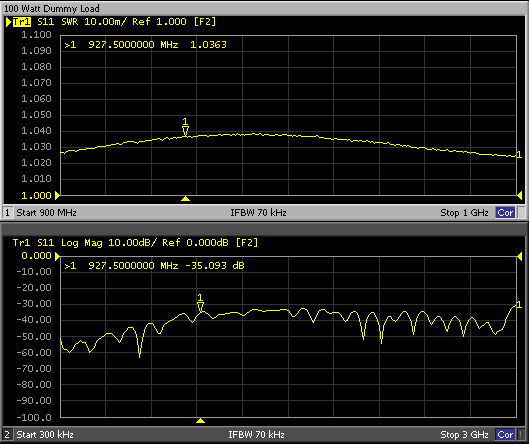The height and width of the screenshot is (444, 529).
Task: Select channel 1 number box
Action: tap(7, 213)
